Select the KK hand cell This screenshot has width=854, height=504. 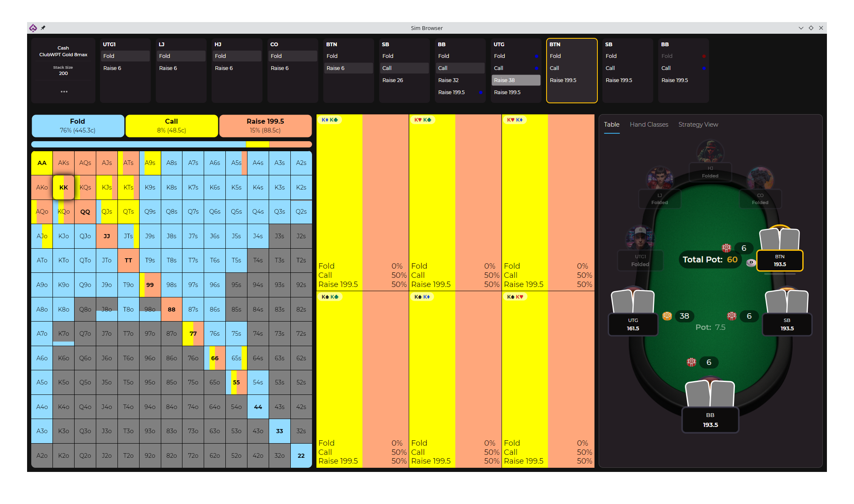[64, 187]
